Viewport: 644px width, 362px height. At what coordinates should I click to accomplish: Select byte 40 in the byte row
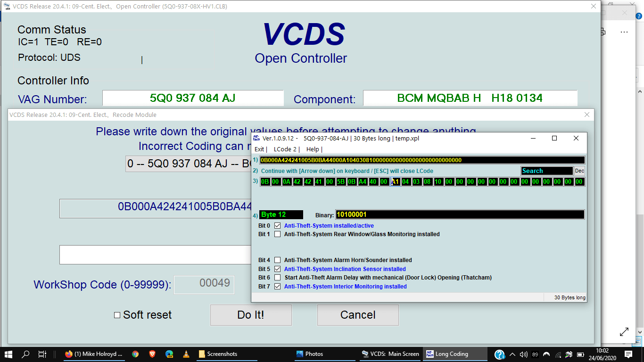pos(373,182)
